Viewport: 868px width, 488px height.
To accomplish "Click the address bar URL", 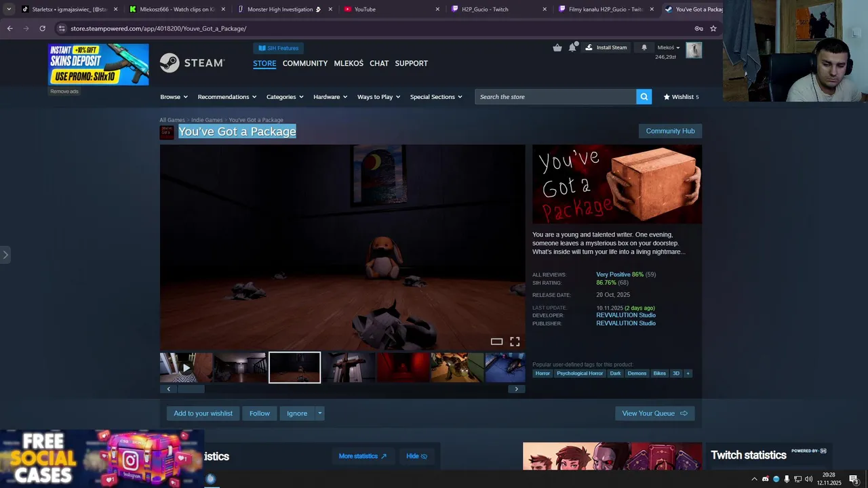I will click(158, 28).
